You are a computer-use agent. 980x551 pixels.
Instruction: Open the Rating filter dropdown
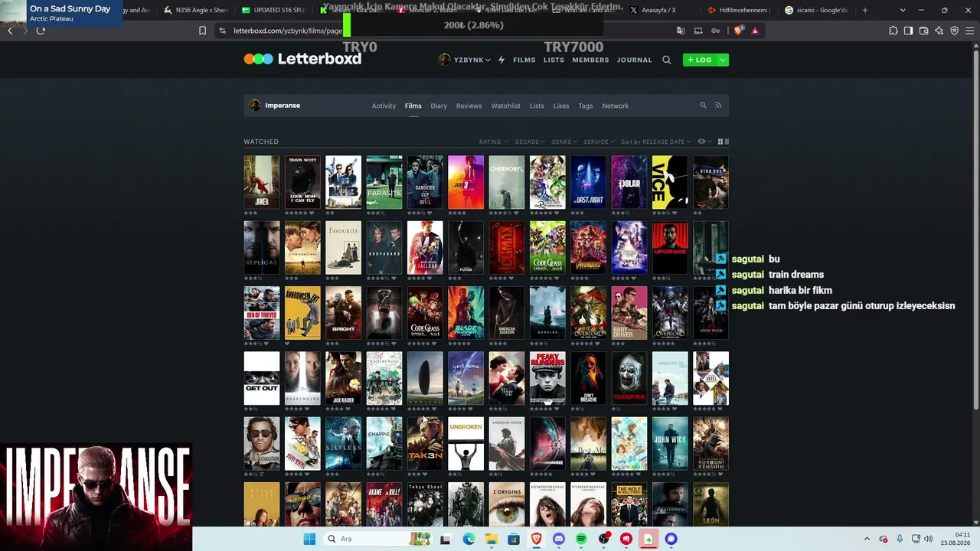pyautogui.click(x=493, y=142)
